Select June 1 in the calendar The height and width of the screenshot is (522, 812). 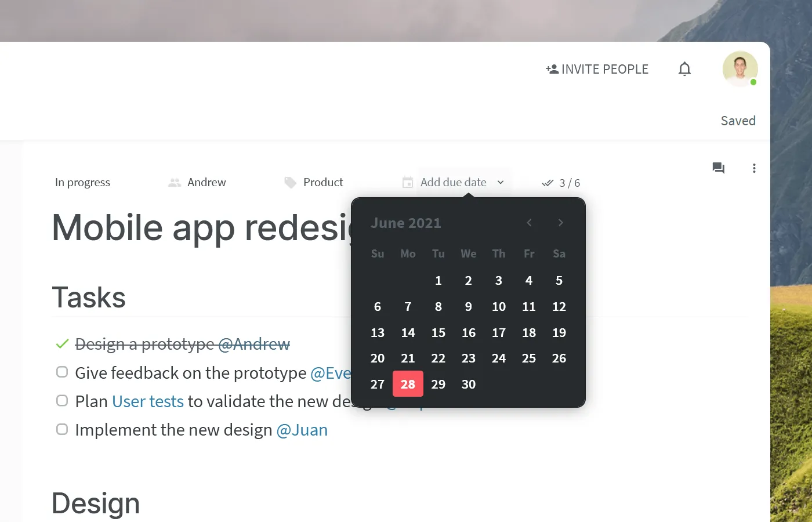click(x=438, y=281)
